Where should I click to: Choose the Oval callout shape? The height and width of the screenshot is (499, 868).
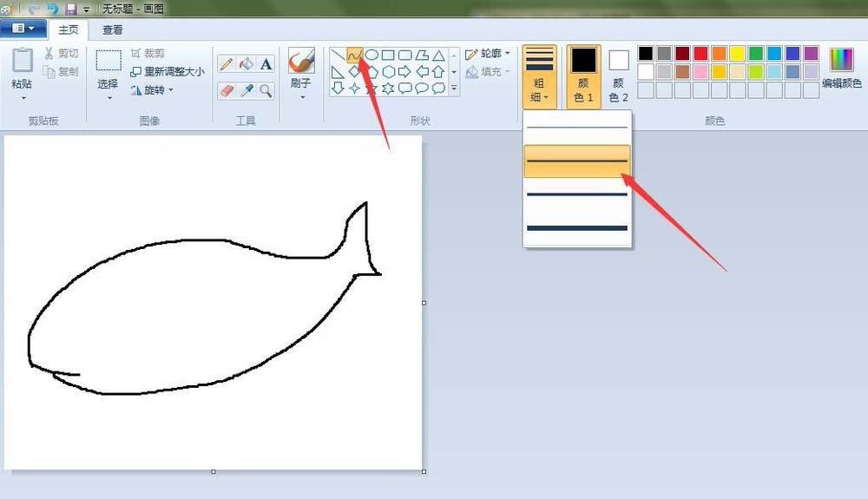422,88
